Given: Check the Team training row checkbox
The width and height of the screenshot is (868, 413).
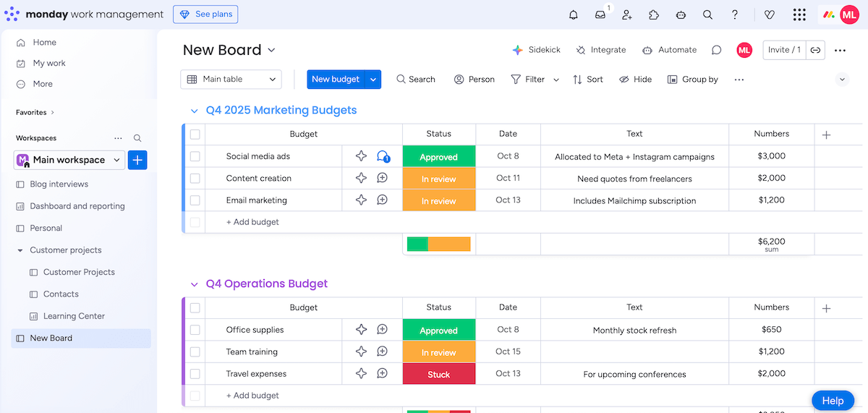Looking at the screenshot, I should [x=195, y=352].
